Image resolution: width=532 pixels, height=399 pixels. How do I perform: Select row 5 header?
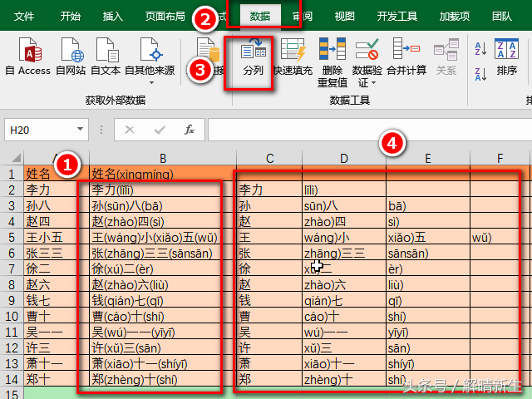coord(12,237)
